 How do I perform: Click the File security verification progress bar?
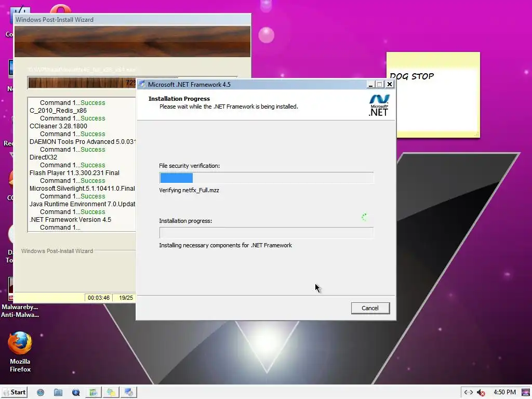[267, 178]
